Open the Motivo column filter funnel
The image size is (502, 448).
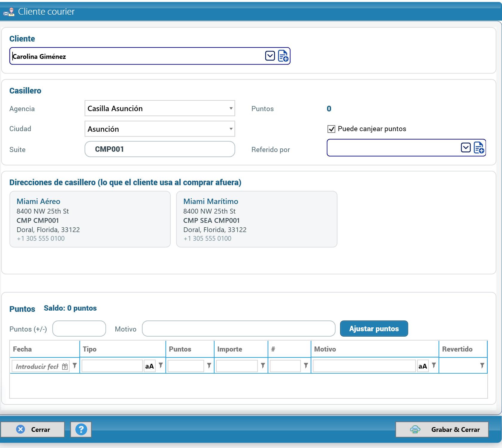434,366
